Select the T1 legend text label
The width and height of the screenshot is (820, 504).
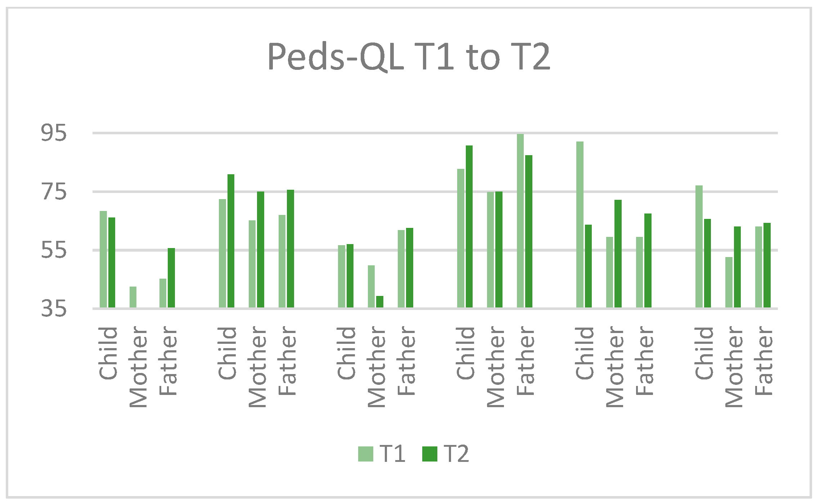tap(392, 454)
